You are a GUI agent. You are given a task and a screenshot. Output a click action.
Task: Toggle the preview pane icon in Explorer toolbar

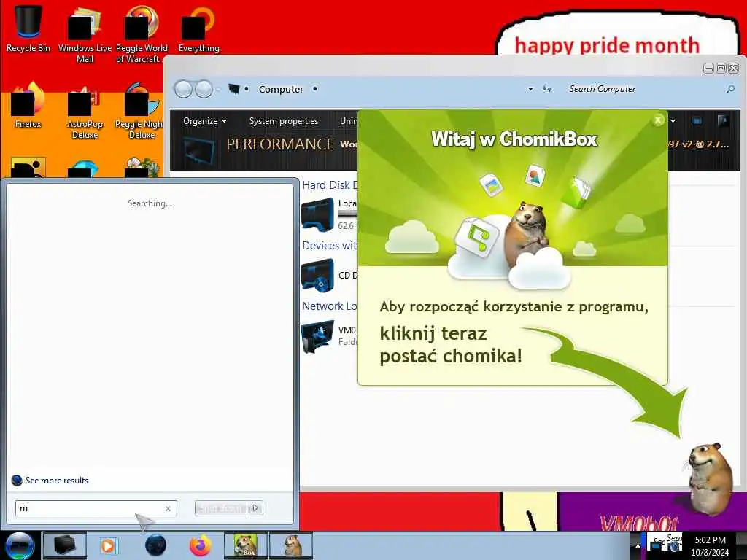point(697,121)
